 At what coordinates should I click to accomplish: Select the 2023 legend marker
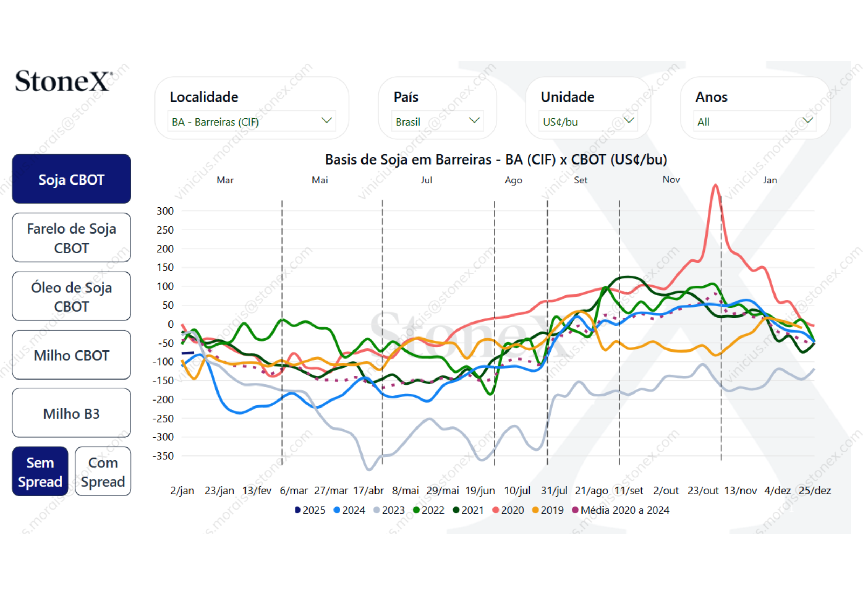pos(377,510)
